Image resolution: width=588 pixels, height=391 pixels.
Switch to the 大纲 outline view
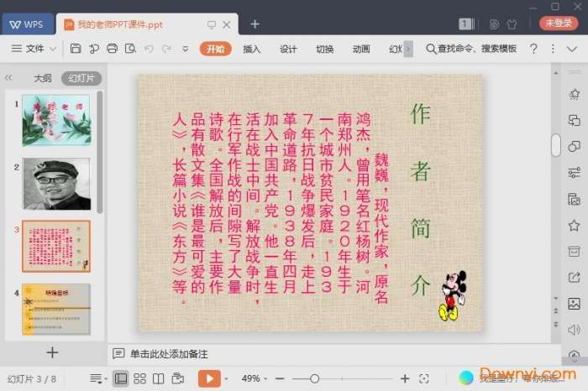pos(43,78)
